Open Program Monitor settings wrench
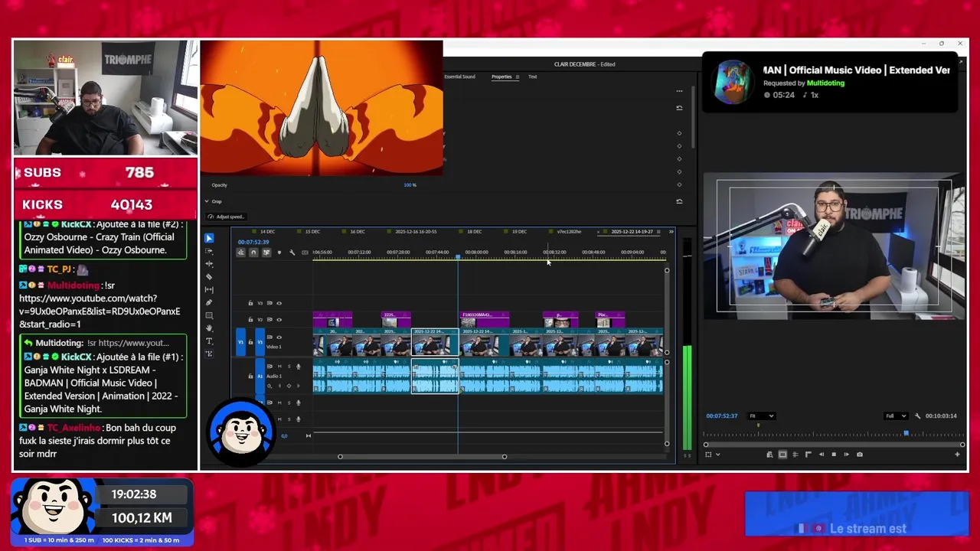 917,416
